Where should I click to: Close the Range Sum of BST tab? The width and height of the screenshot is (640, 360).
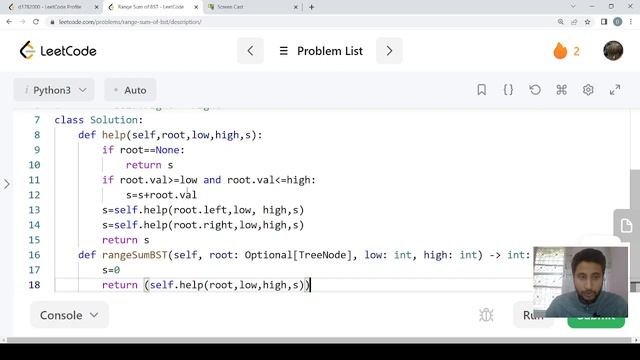pos(196,7)
